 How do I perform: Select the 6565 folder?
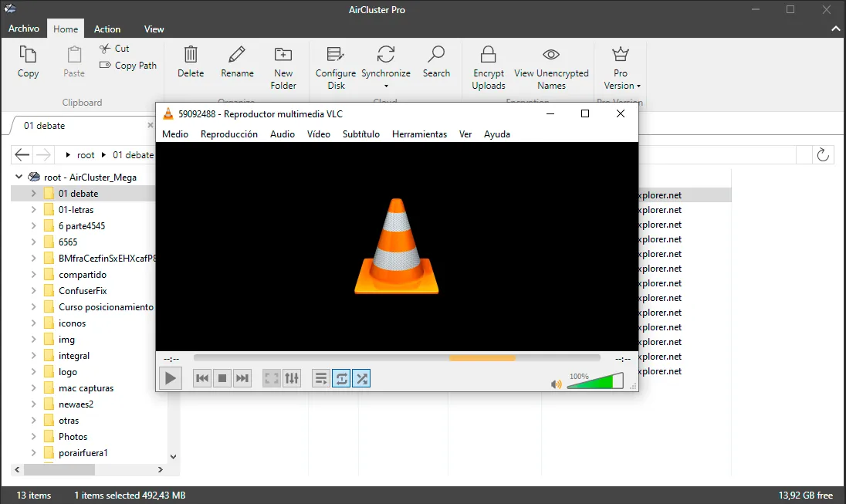click(68, 242)
